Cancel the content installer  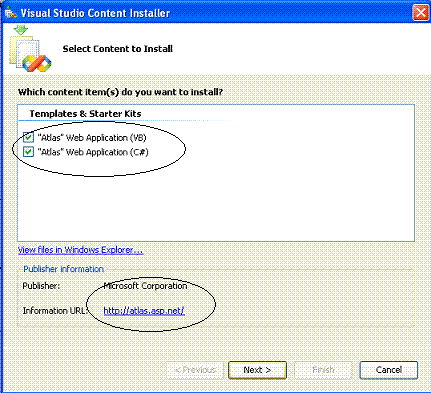[x=389, y=370]
